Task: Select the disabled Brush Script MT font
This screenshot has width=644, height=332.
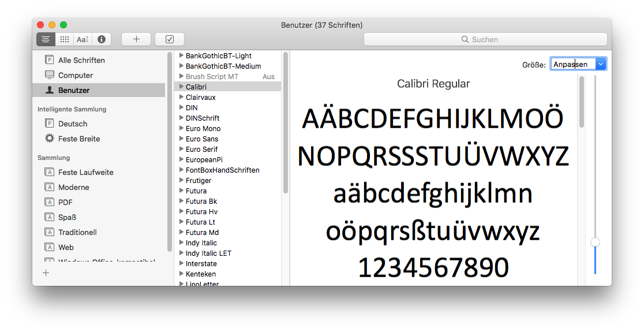Action: (212, 76)
